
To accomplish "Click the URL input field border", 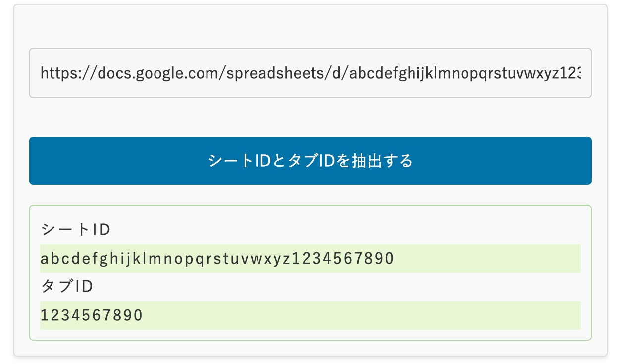I will coord(310,48).
